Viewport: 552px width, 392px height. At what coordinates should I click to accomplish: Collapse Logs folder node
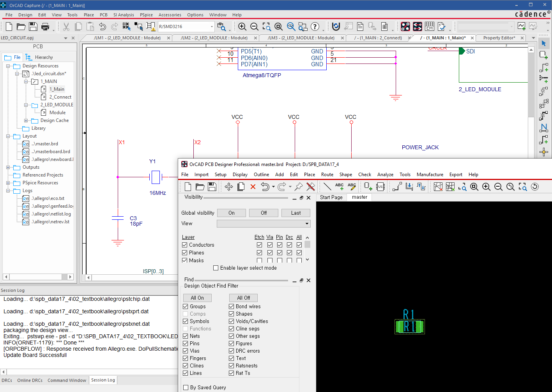[x=8, y=191]
